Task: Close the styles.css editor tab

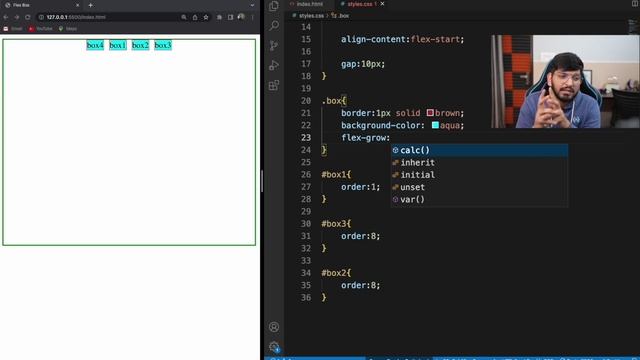Action: point(382,4)
